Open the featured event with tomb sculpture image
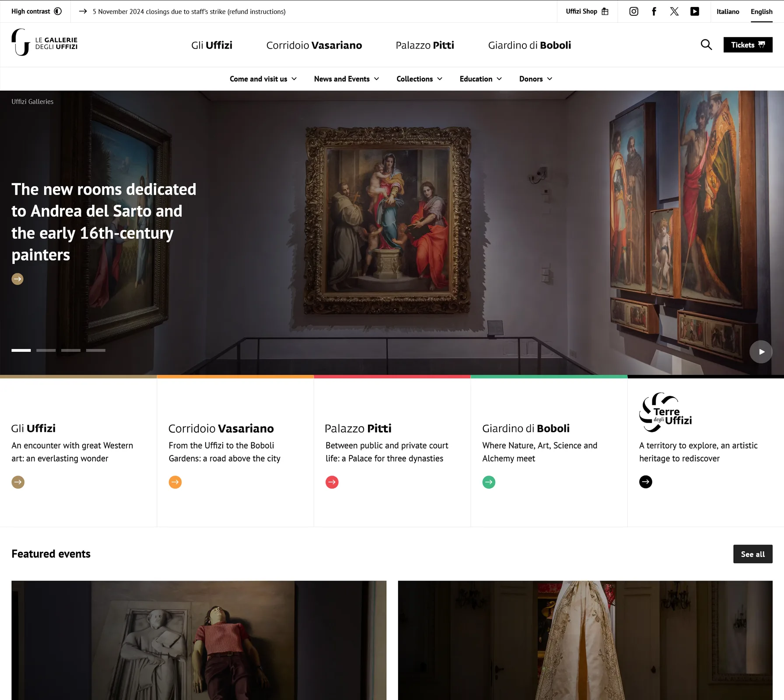Image resolution: width=784 pixels, height=700 pixels. click(x=199, y=640)
